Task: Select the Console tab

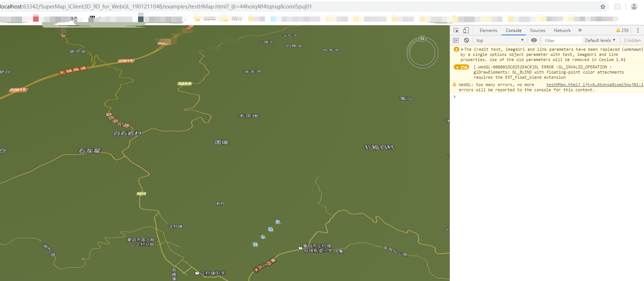Action: [x=513, y=31]
